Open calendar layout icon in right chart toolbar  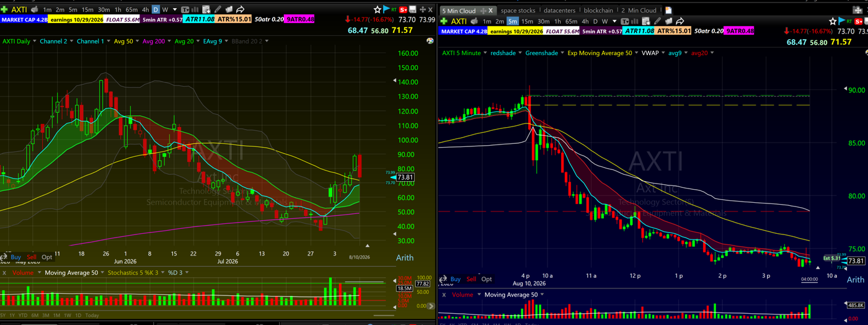[x=645, y=21]
